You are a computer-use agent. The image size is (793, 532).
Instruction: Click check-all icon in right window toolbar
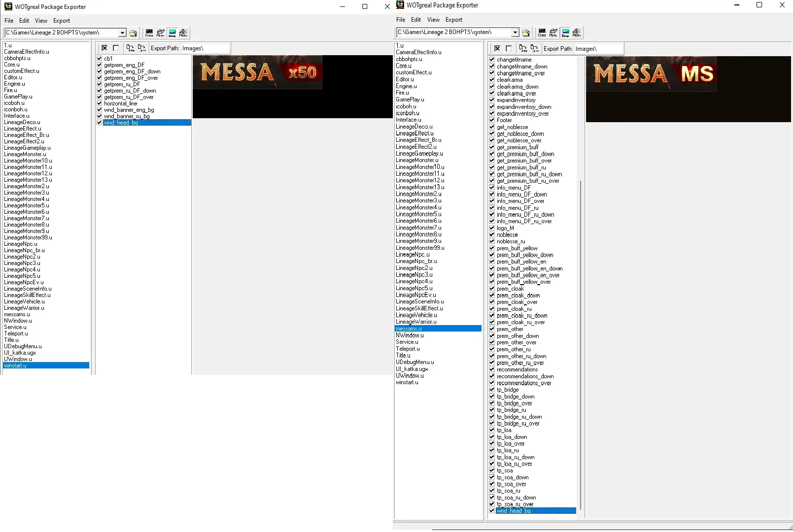497,48
